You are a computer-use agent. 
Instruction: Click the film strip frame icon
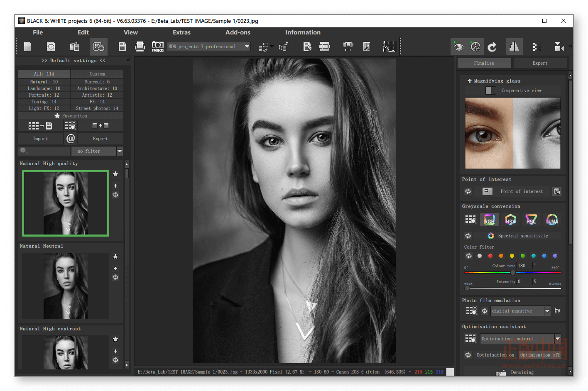(325, 46)
